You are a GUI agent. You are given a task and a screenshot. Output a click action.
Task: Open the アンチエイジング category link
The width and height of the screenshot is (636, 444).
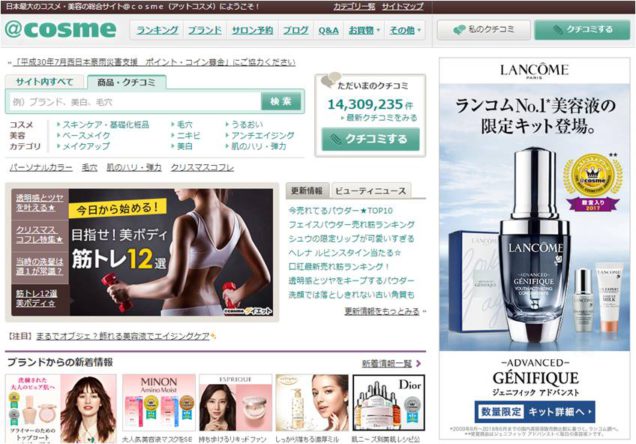262,135
